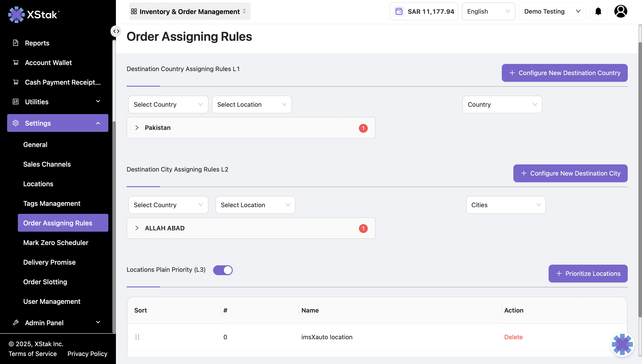
Task: Expand the ALLAH ABAD city row
Action: 137,228
